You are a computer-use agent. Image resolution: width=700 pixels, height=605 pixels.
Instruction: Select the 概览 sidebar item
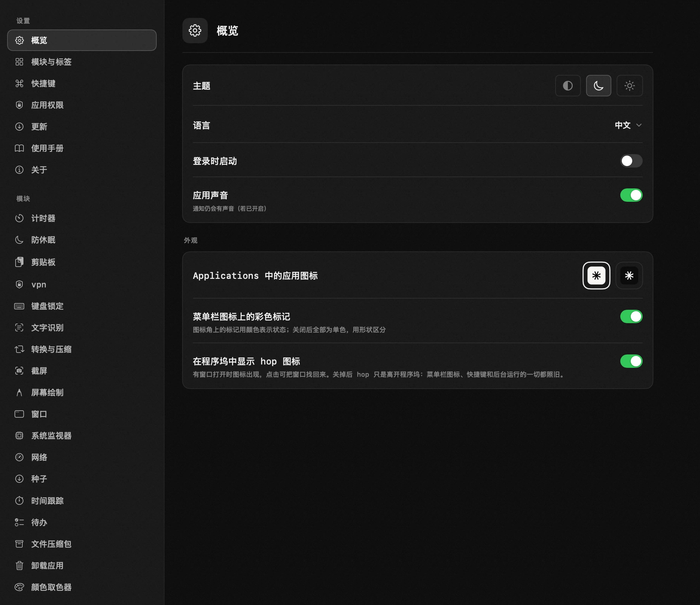(82, 40)
